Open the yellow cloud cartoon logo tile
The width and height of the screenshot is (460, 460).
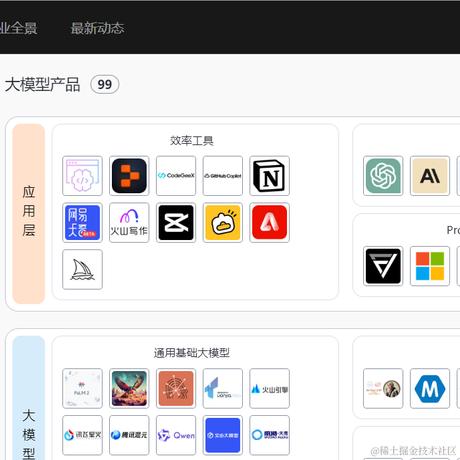pyautogui.click(x=223, y=222)
